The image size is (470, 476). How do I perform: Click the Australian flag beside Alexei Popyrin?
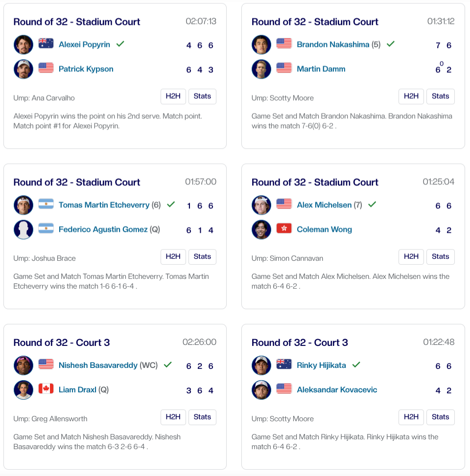(x=46, y=44)
